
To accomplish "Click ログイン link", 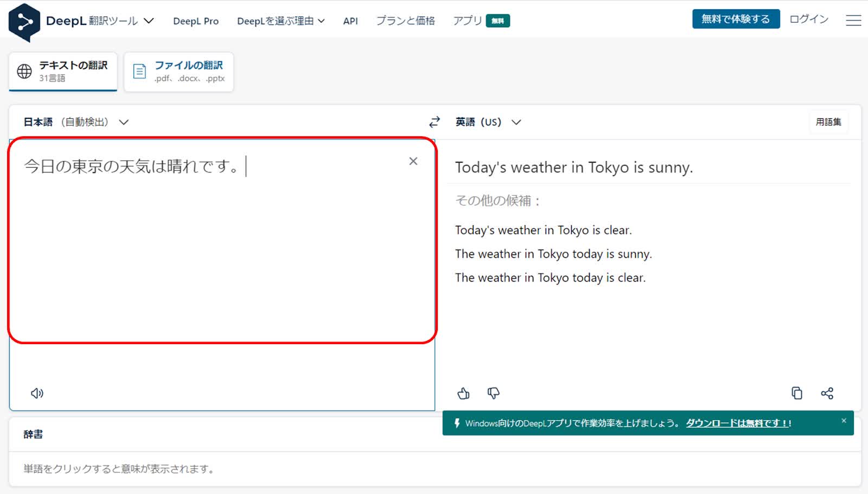I will pyautogui.click(x=809, y=19).
